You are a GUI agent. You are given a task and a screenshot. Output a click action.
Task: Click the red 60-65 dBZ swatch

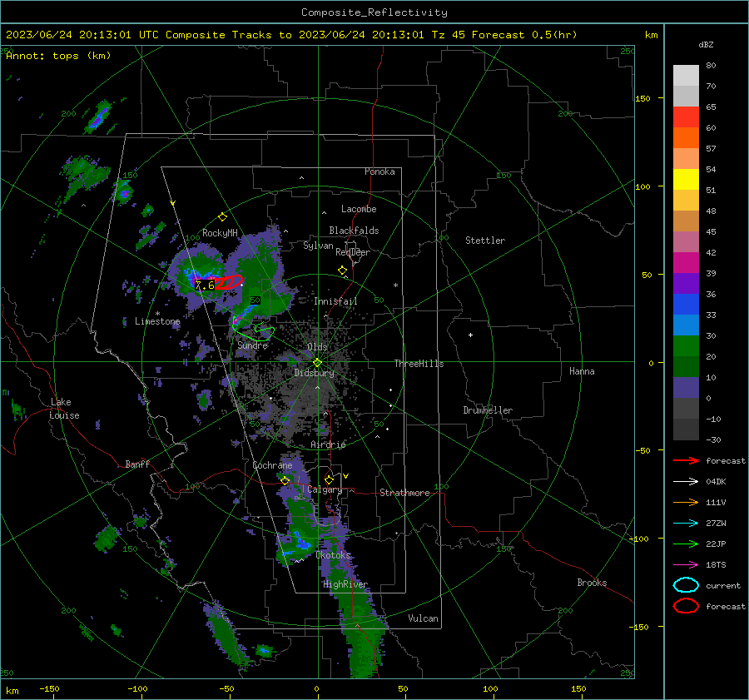click(686, 117)
